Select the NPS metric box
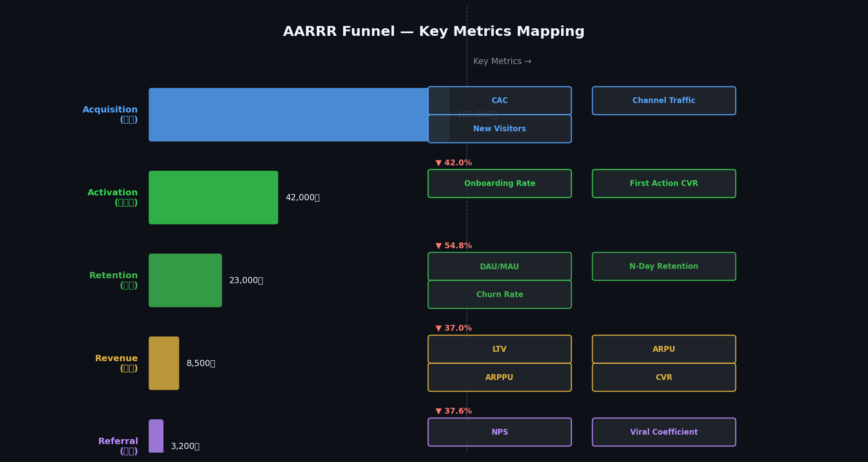Screen dimensions: 868x462 tap(499, 432)
